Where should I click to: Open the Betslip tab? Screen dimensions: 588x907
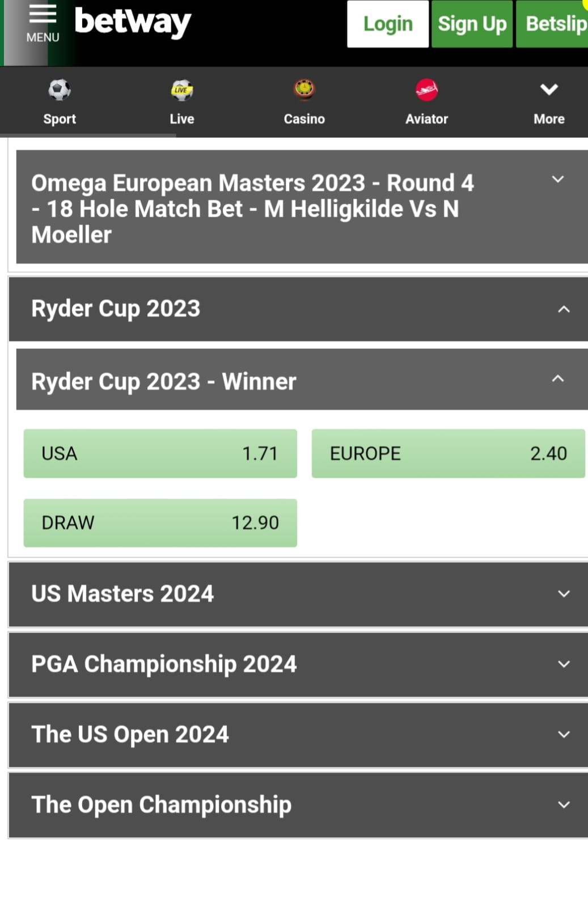coord(552,24)
